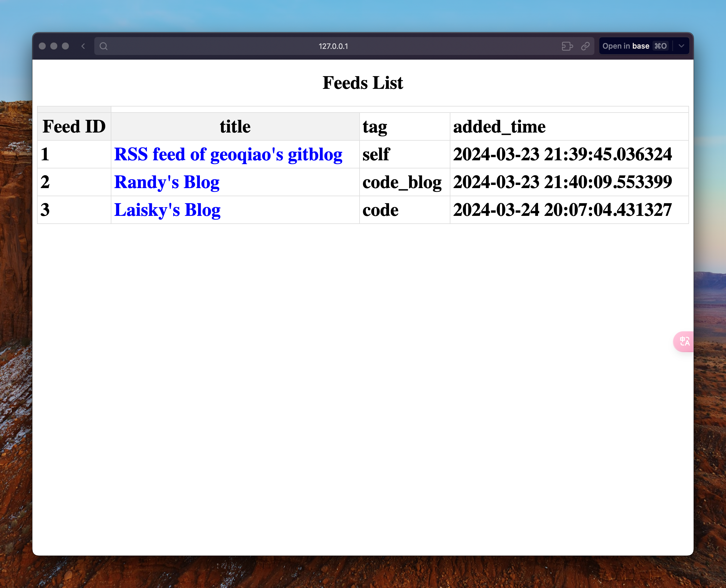Click Laisky's Blog feed link
Viewport: 726px width, 588px height.
coord(167,210)
